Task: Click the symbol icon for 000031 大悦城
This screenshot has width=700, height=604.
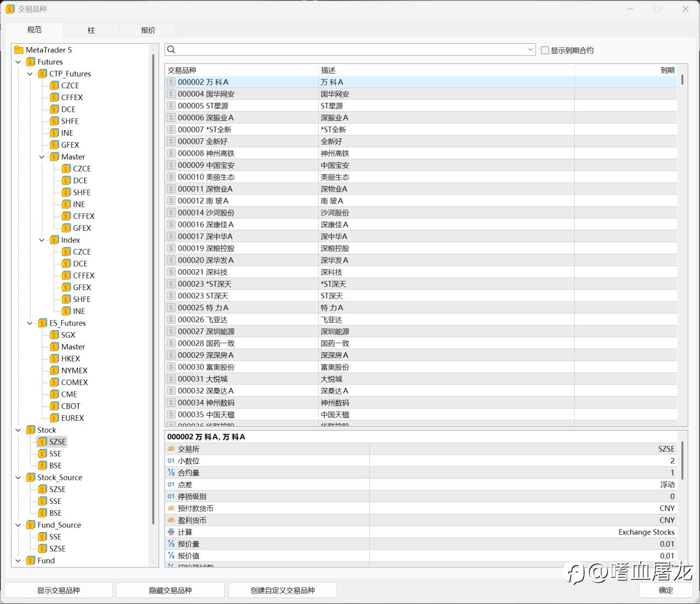Action: coord(171,379)
